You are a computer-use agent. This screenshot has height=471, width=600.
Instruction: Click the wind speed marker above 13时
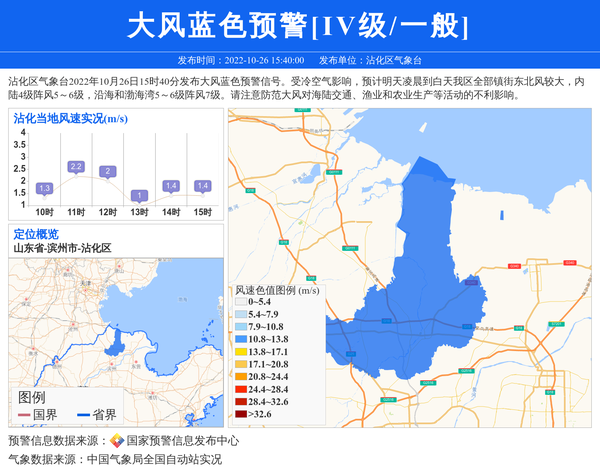coord(140,195)
